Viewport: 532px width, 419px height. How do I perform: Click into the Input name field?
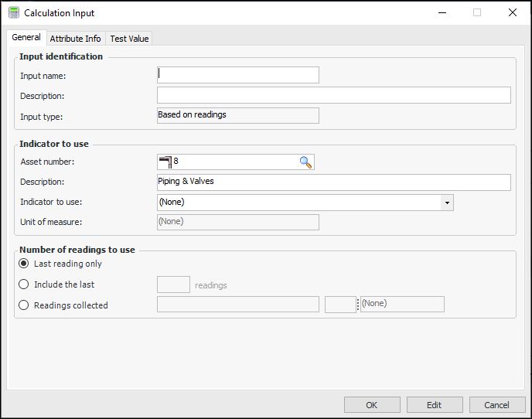[x=237, y=75]
